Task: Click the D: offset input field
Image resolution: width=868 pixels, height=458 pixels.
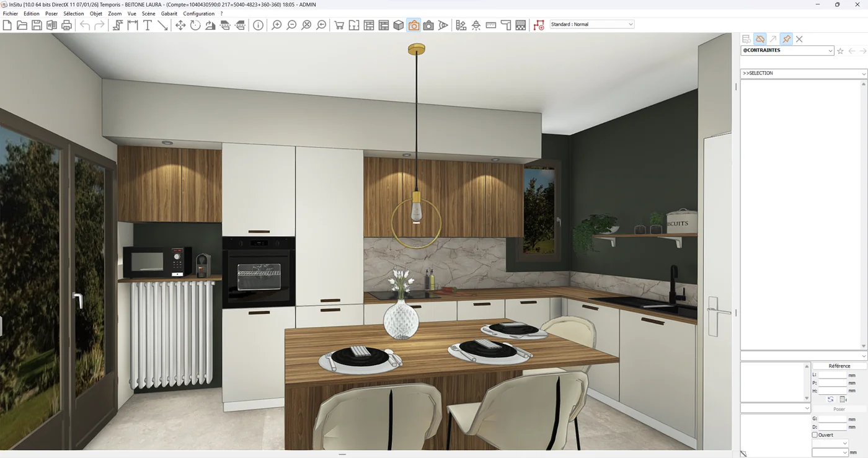Action: (833, 427)
